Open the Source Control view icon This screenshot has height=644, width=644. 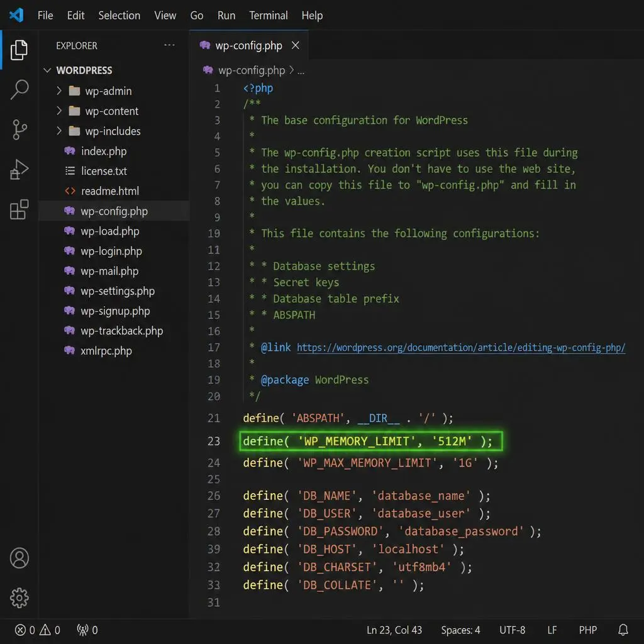[x=19, y=130]
